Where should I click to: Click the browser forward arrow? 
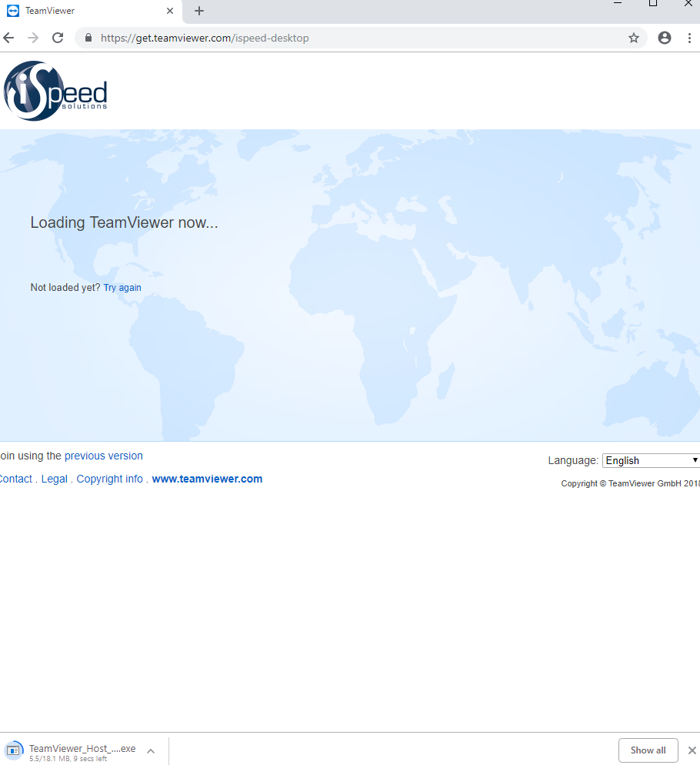tap(32, 38)
